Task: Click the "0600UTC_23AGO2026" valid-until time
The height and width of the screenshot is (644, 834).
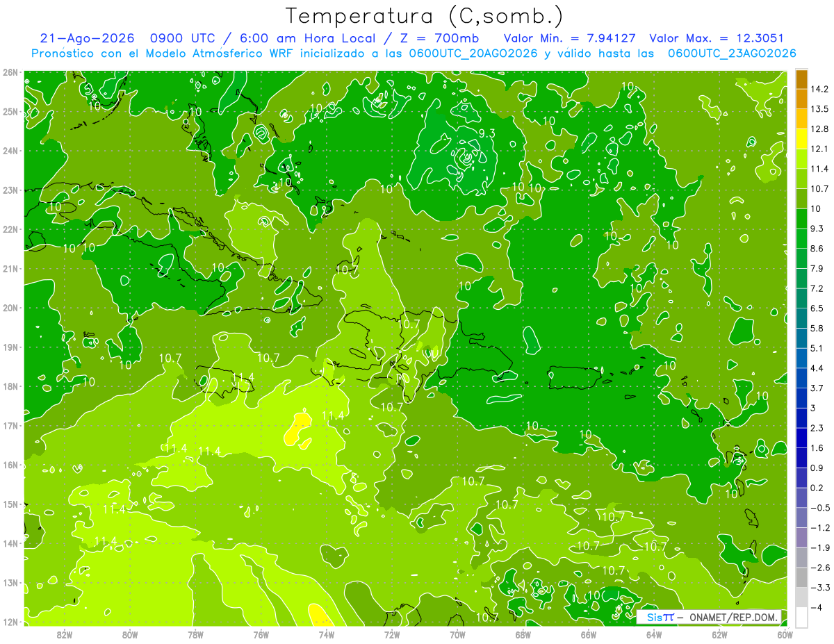Action: tap(732, 53)
